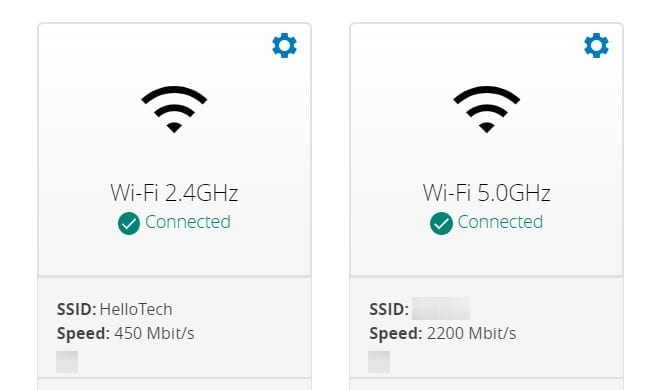The width and height of the screenshot is (660, 390).
Task: Click Connected status on 5.0GHz card
Action: tap(500, 222)
